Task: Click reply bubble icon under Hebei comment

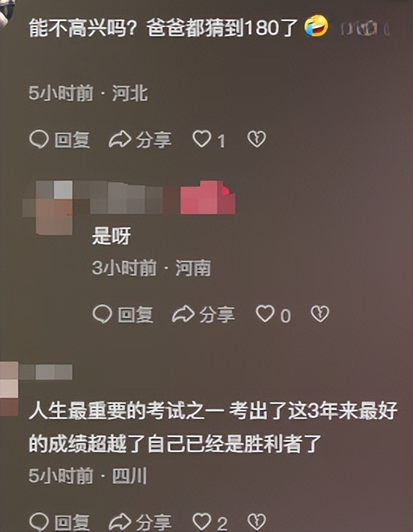Action: point(39,139)
